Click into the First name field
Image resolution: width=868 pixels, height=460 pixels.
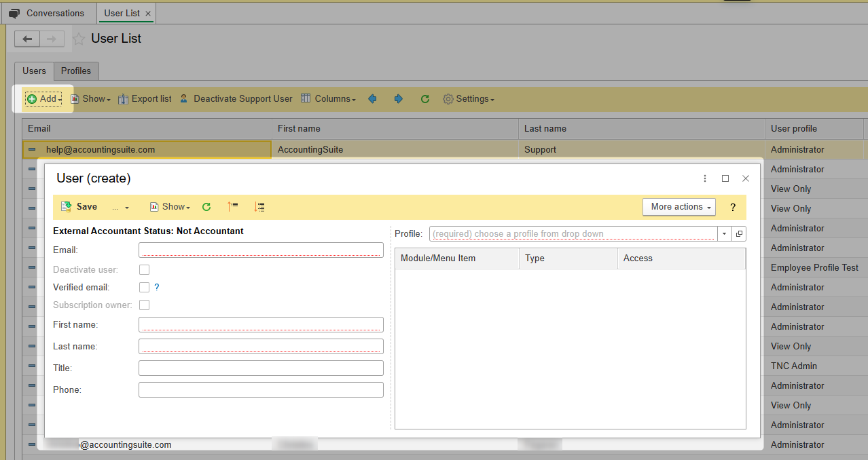click(x=261, y=325)
